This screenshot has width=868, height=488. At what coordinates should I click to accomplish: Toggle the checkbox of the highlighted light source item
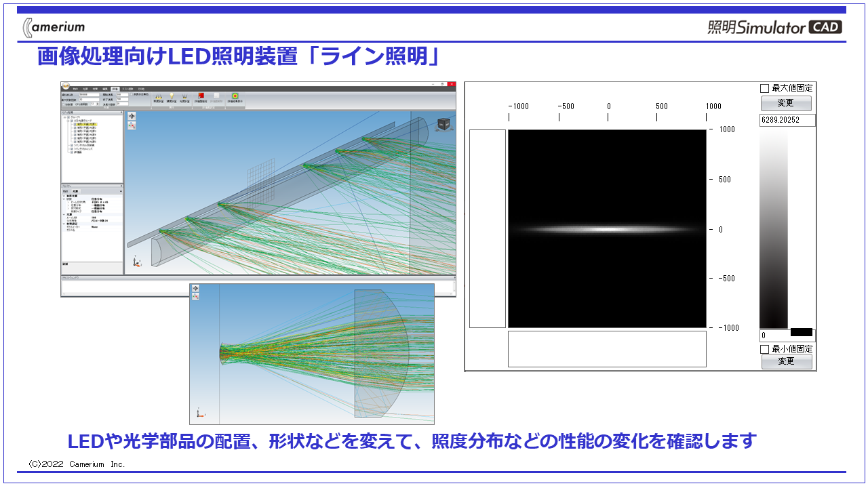click(74, 125)
